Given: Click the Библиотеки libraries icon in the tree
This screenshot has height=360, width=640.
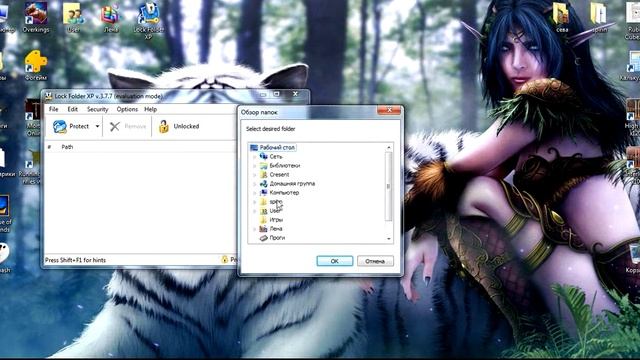Looking at the screenshot, I should tap(264, 165).
